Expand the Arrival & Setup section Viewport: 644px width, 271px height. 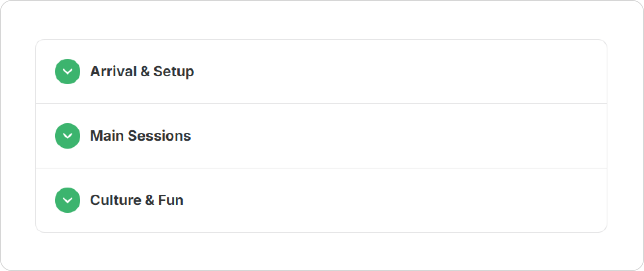[x=321, y=72]
